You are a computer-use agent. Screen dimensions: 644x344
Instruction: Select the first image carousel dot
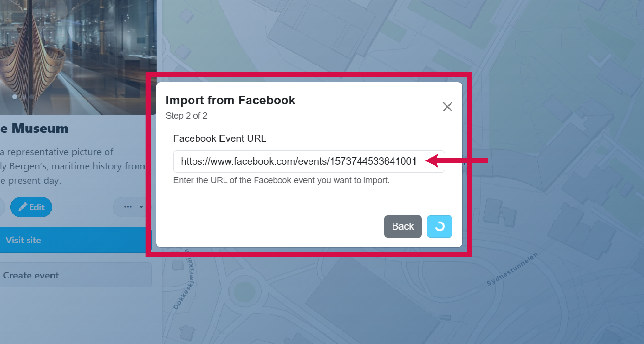point(14,97)
